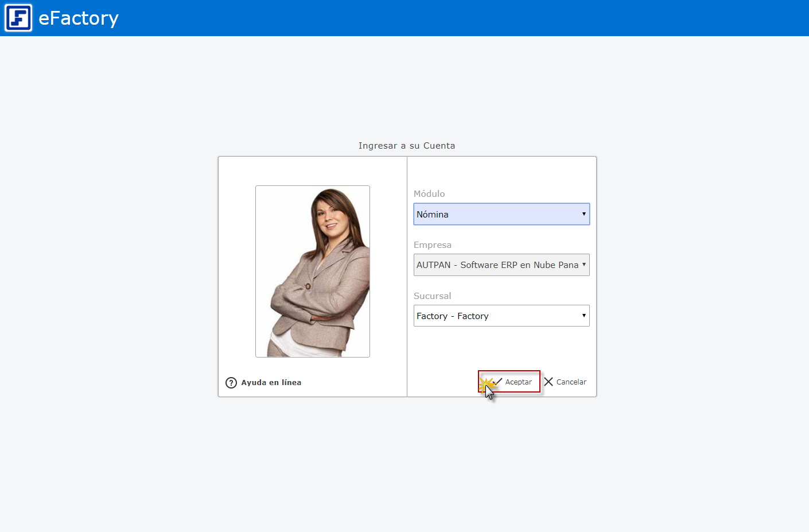Click the eFactory logo icon
The width and height of the screenshot is (809, 532).
tap(18, 18)
